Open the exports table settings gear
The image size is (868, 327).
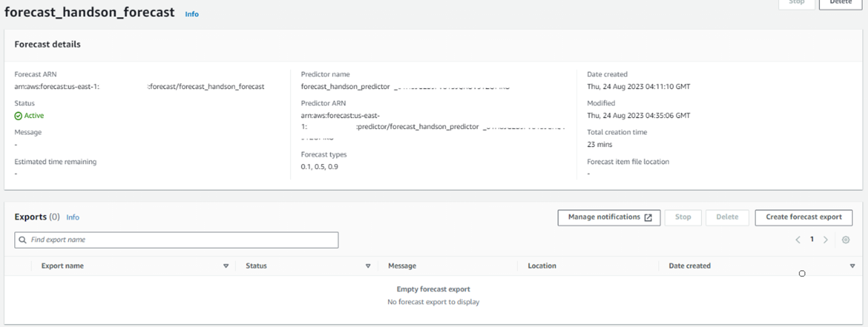(845, 240)
